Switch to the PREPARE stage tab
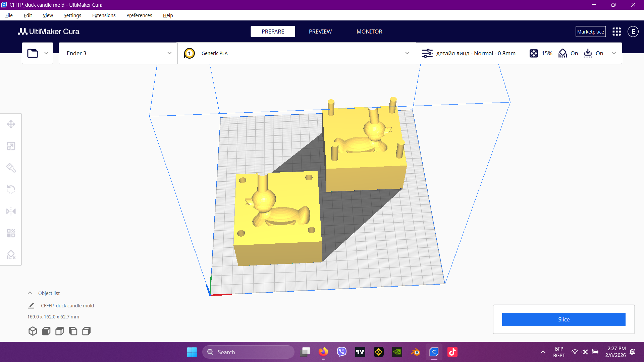This screenshot has height=362, width=644. click(273, 32)
